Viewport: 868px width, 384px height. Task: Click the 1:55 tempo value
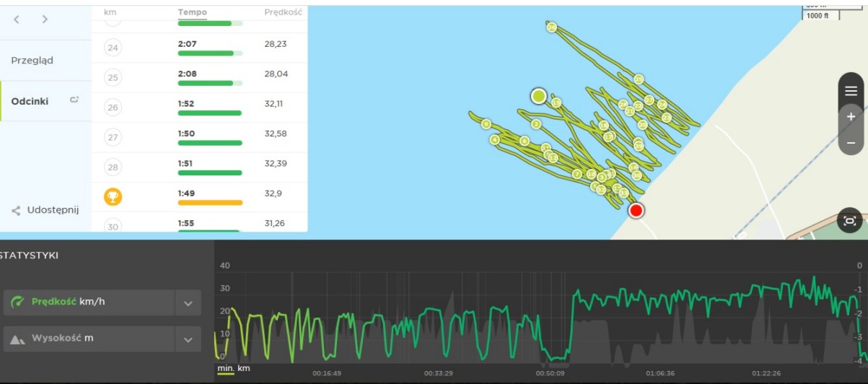[x=186, y=224]
